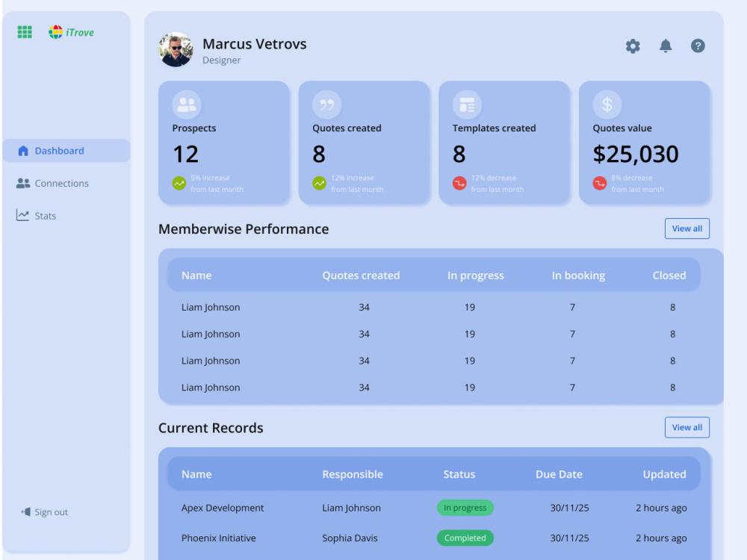
Task: Click Marcus Vetrovs profile photo
Action: tap(176, 49)
